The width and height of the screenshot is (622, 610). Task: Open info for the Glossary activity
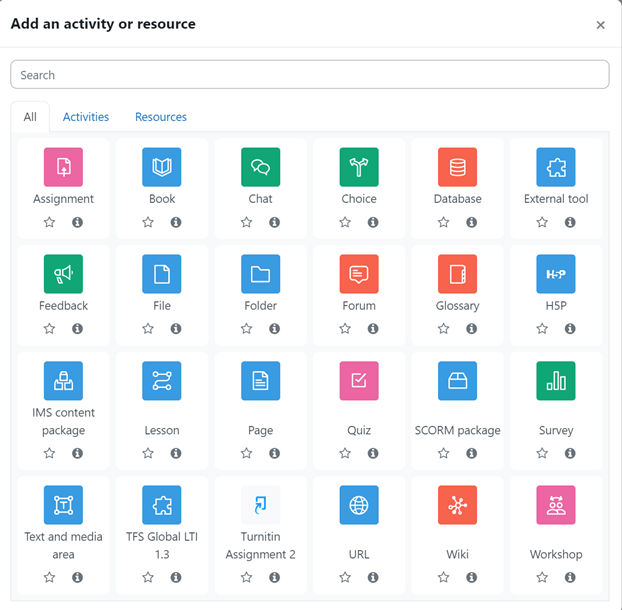(471, 328)
